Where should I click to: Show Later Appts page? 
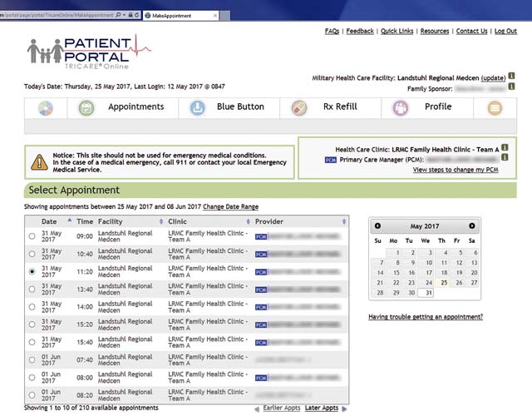[x=322, y=409]
